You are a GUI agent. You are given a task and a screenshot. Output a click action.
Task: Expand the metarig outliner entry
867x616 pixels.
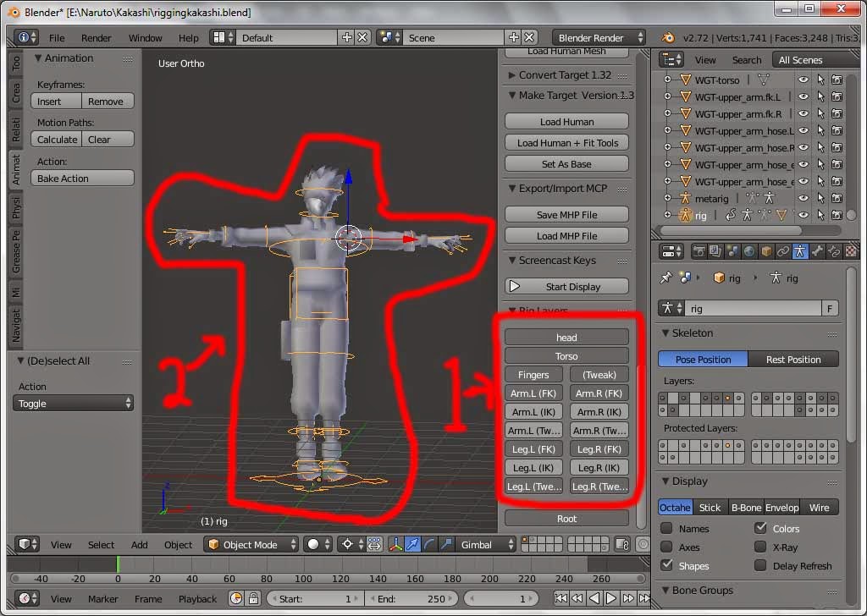(x=668, y=198)
